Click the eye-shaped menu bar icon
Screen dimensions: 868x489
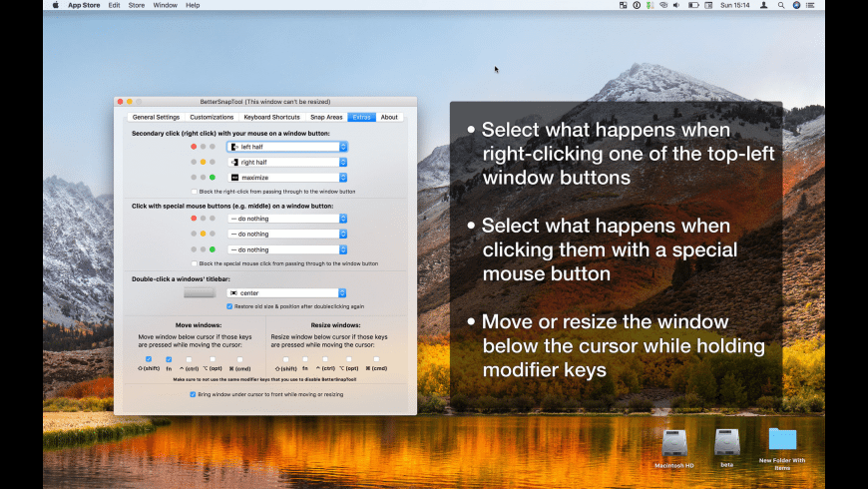(x=663, y=5)
